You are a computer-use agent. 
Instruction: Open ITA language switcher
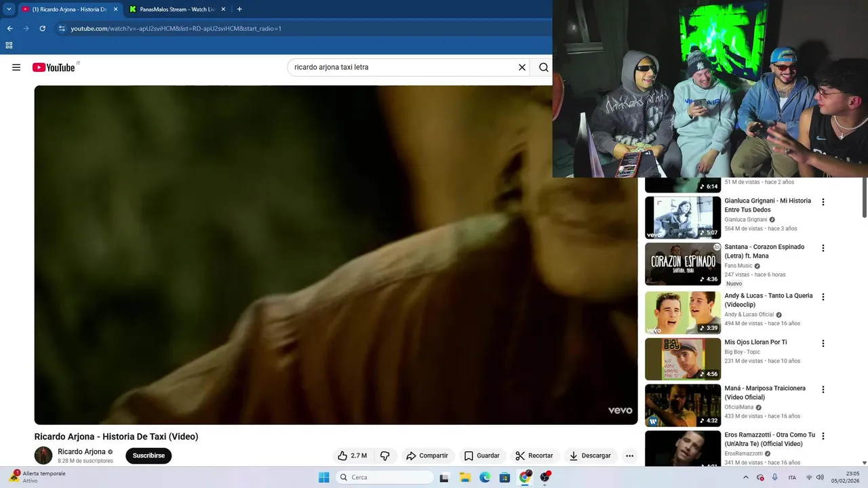pyautogui.click(x=792, y=477)
